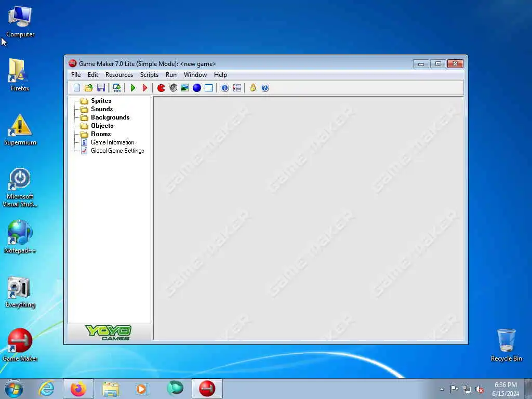This screenshot has width=532, height=399.
Task: Create a stand-alone executable from the toolbar
Action: [117, 88]
